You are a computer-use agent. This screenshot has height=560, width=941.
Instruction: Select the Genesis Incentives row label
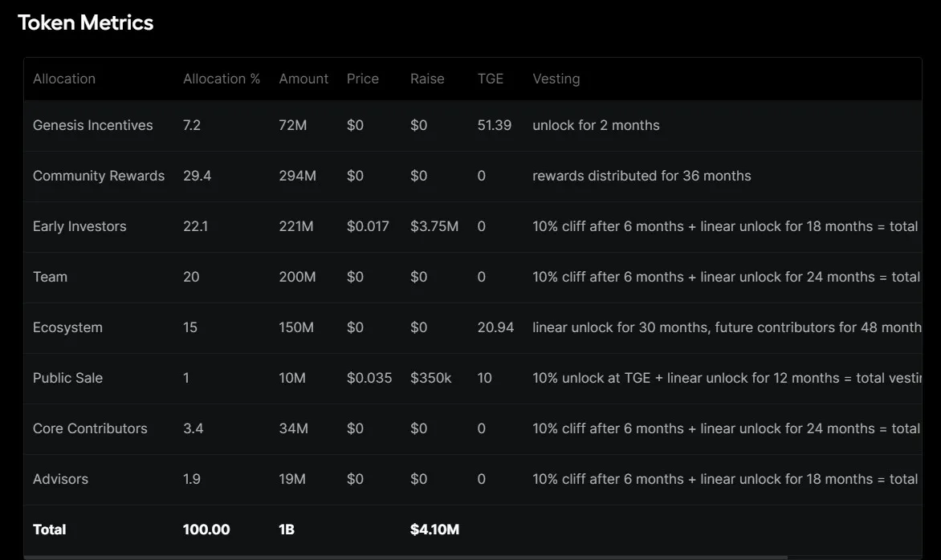click(x=92, y=125)
